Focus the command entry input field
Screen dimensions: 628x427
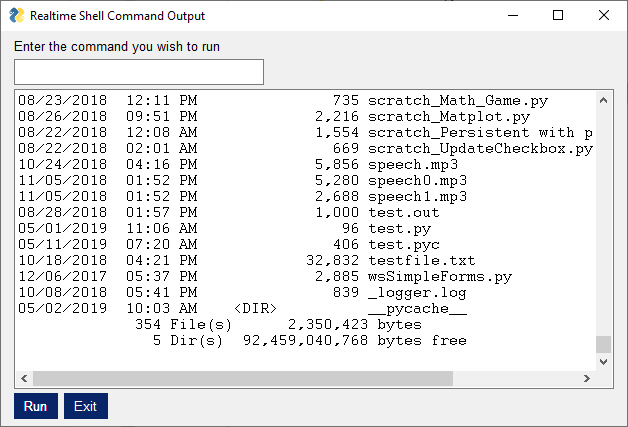(139, 72)
